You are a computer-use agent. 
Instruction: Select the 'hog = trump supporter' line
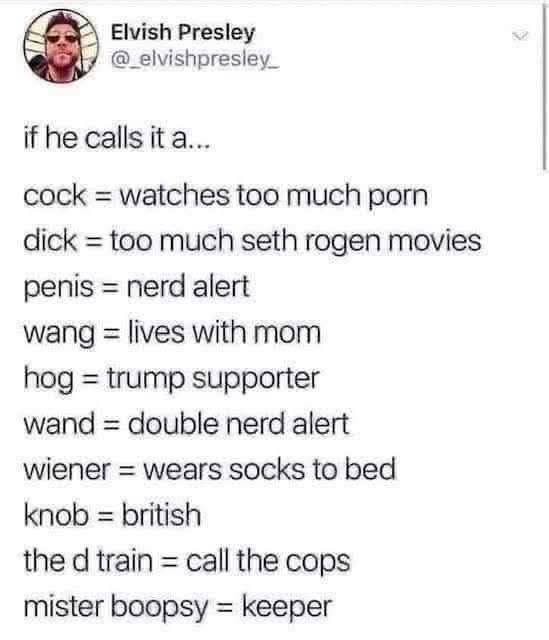pos(171,379)
